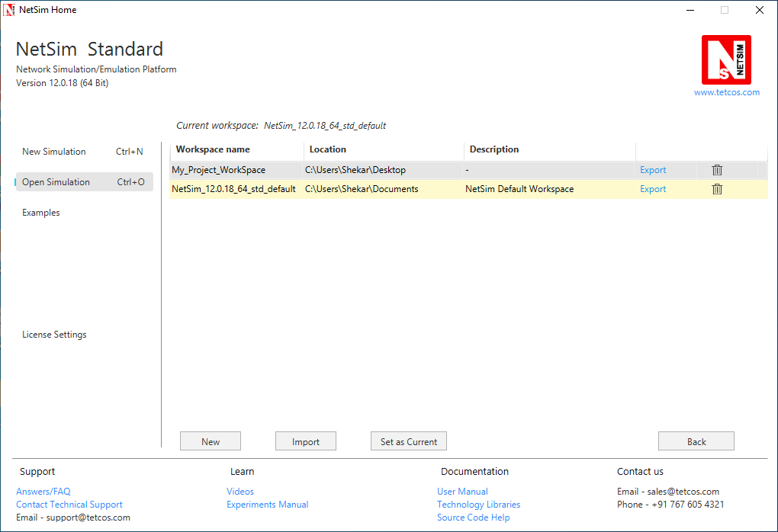Image resolution: width=778 pixels, height=532 pixels.
Task: Select Examples in the left panel
Action: 40,212
